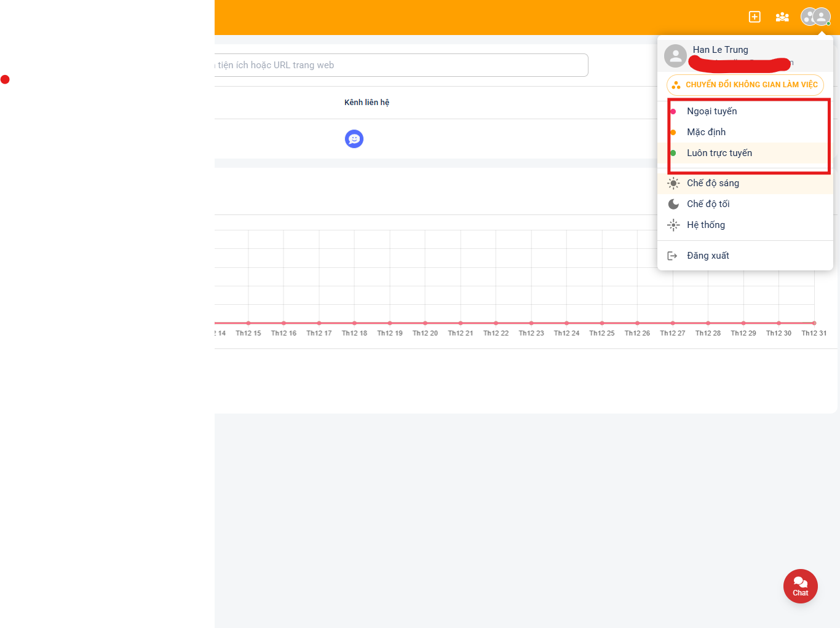840x628 pixels.
Task: Click the extension URL search input field
Action: coord(400,65)
